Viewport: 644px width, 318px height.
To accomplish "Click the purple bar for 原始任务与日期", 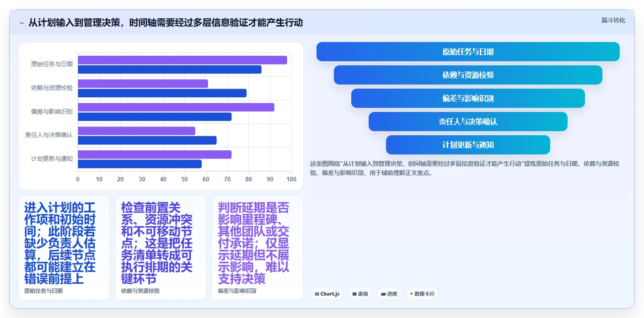I will (182, 60).
